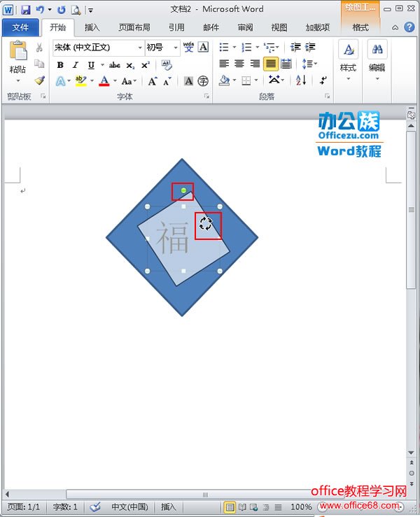This screenshot has height=517, width=420.
Task: Insert enclosed character 字
Action: 203,81
